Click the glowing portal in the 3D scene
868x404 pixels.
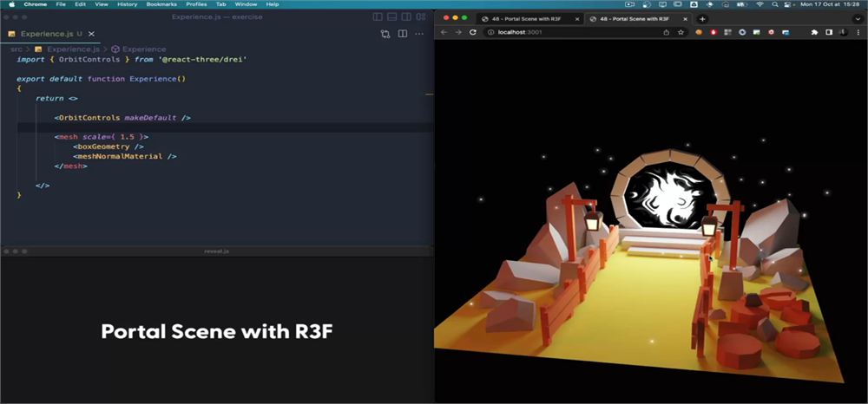tap(670, 195)
